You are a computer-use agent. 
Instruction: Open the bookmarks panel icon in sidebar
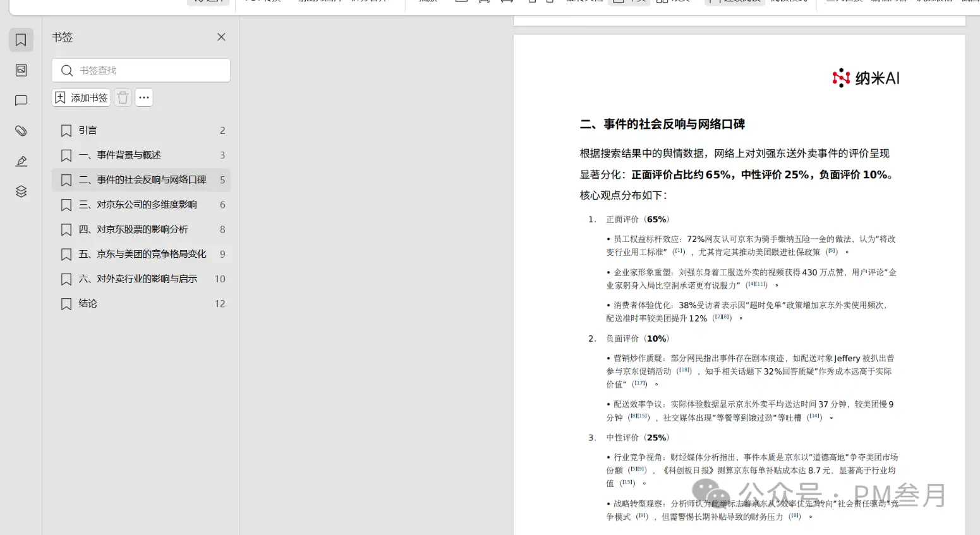[21, 40]
